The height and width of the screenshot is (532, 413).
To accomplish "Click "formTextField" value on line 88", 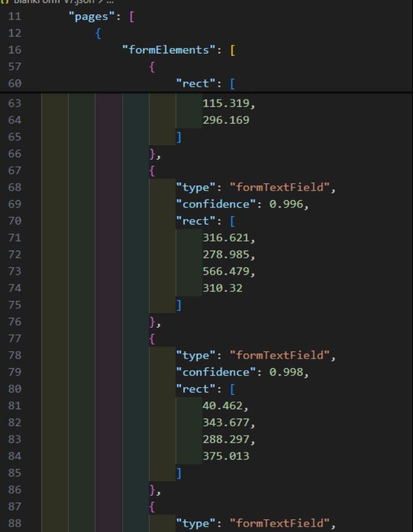I will (280, 523).
